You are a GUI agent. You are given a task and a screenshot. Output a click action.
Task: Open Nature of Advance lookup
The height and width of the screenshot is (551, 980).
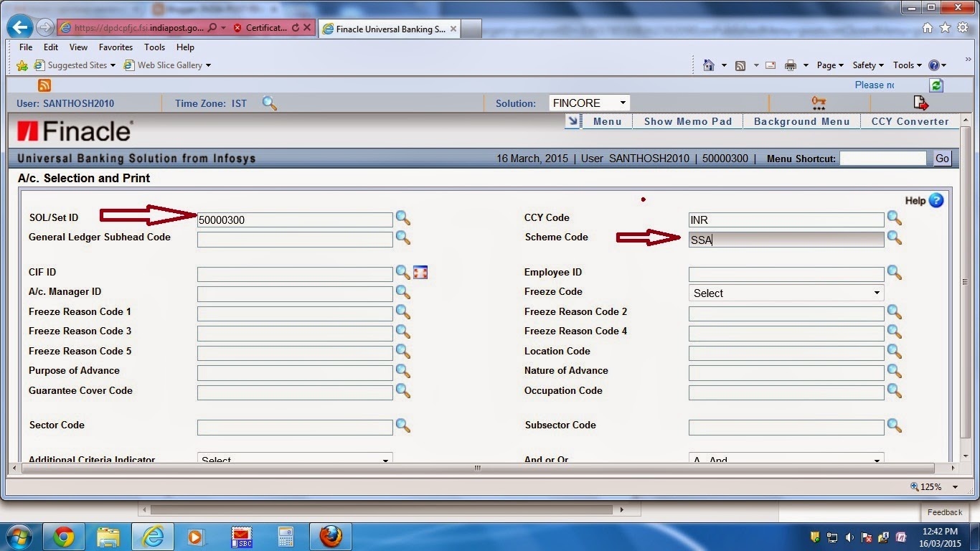tap(895, 370)
